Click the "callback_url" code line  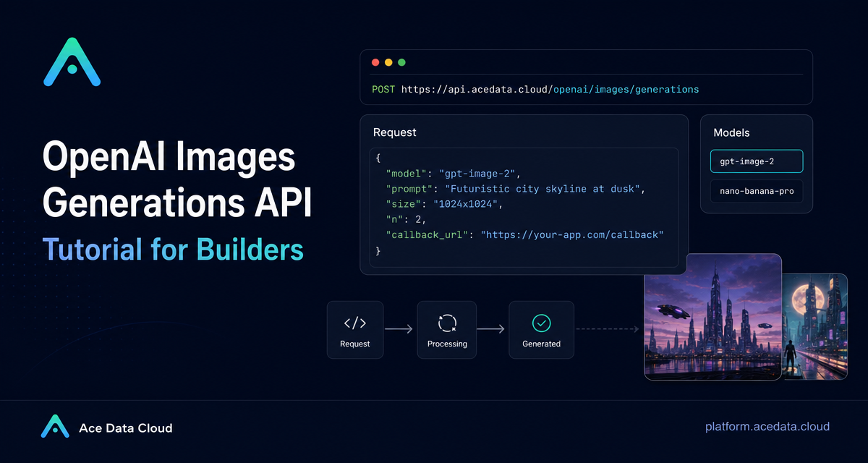[x=525, y=234]
